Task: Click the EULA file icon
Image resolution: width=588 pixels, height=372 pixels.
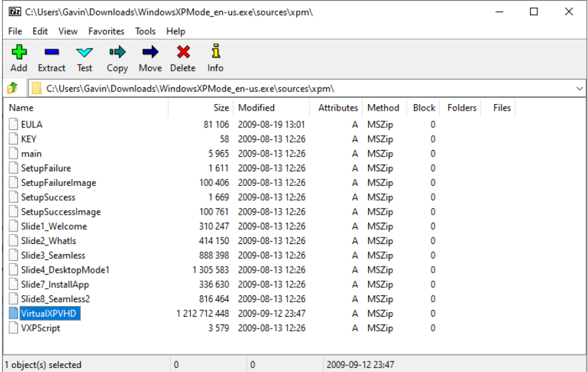Action: 13,125
